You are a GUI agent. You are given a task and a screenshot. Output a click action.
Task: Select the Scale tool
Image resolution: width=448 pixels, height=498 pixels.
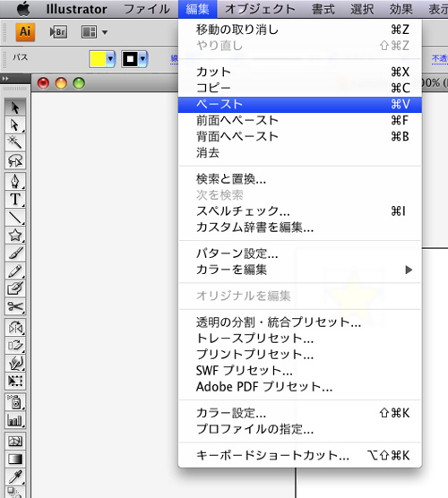click(15, 345)
